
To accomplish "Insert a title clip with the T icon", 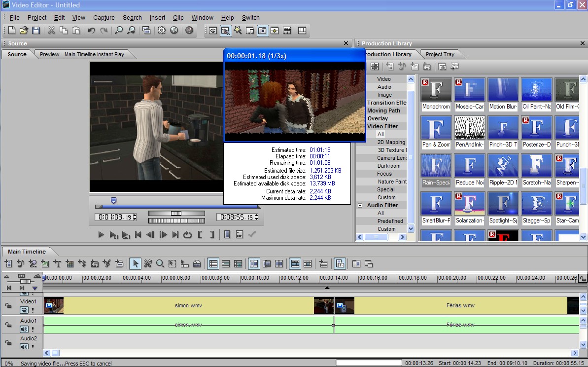I will [x=57, y=264].
